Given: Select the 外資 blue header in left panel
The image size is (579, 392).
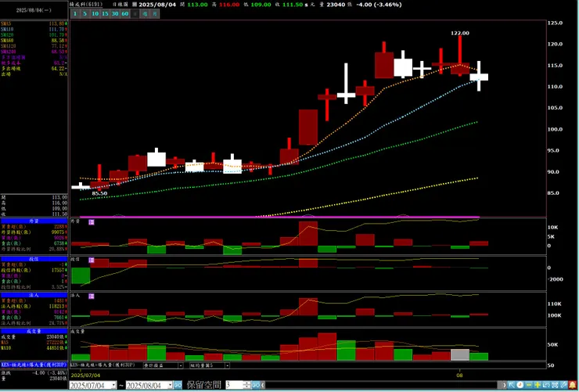Looking at the screenshot, I should tap(34, 221).
